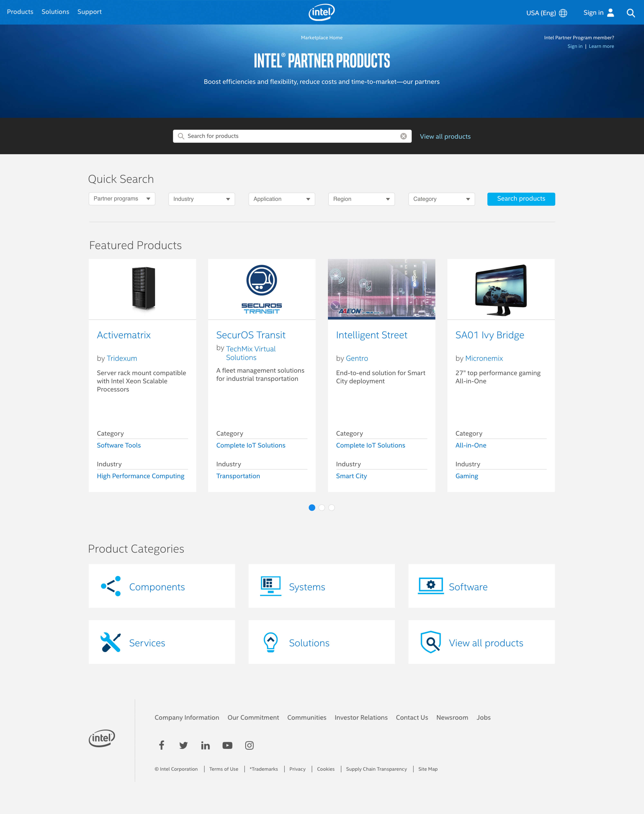Visit the Tridexum partner link
This screenshot has width=644, height=814.
122,358
